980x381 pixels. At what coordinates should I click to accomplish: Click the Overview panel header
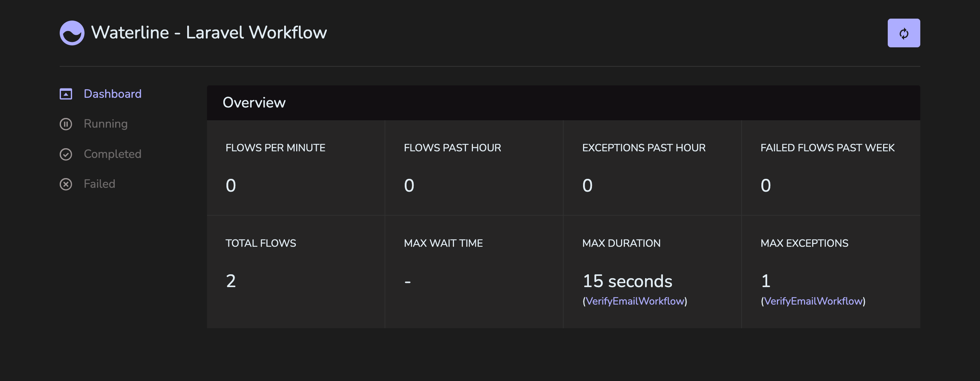[x=254, y=102]
